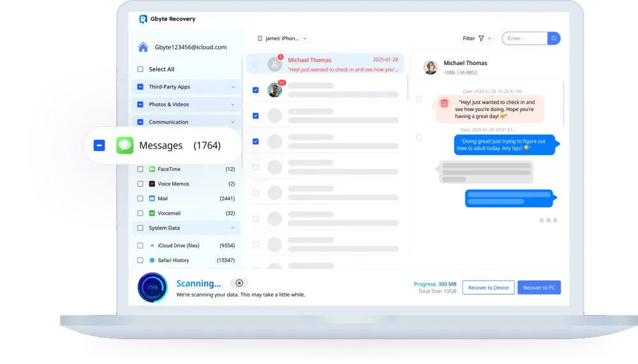Select the Voice Memos icon
Viewport: 638px width, 364px height.
(152, 184)
